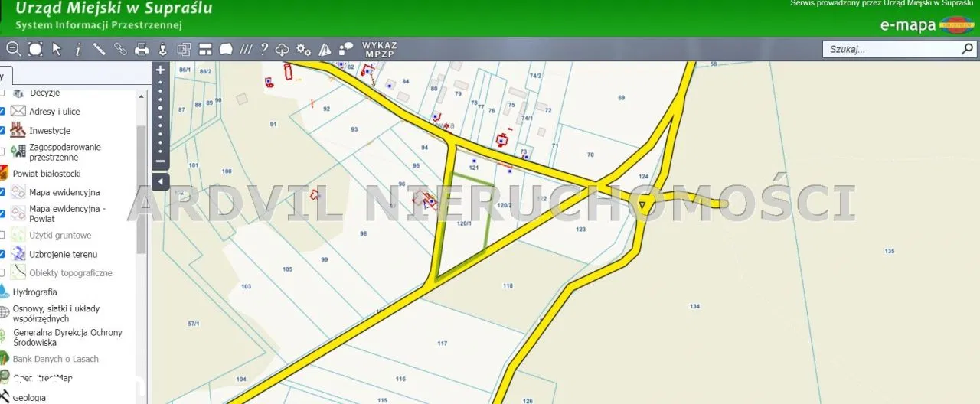Expand the Powiat białostocki layer group
980x404 pixels.
click(46, 174)
